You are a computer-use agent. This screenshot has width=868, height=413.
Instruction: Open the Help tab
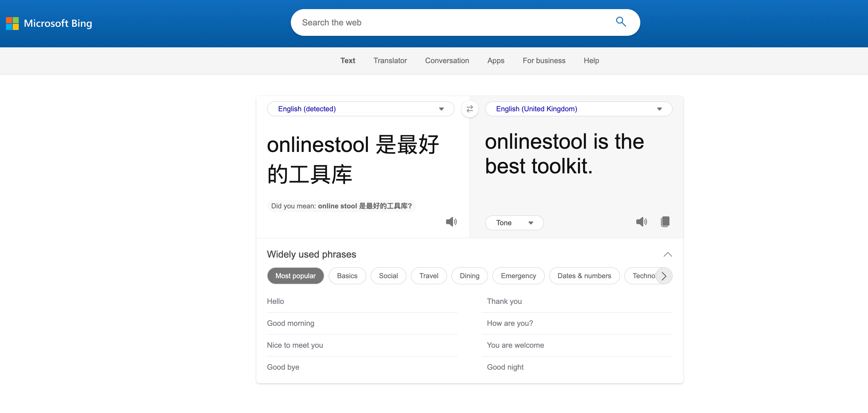click(591, 61)
